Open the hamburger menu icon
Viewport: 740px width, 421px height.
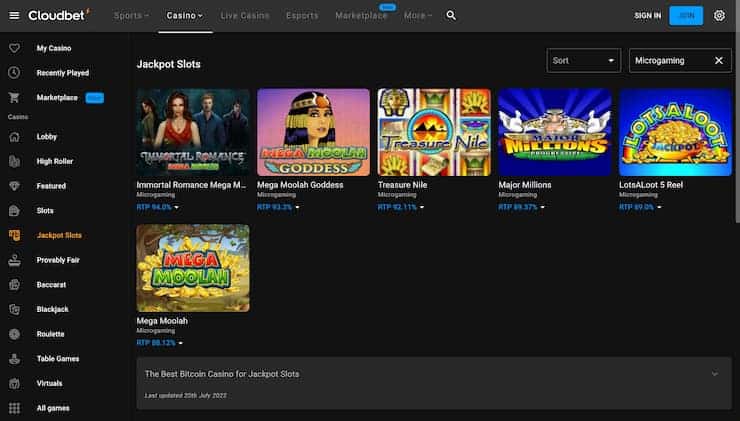click(14, 16)
